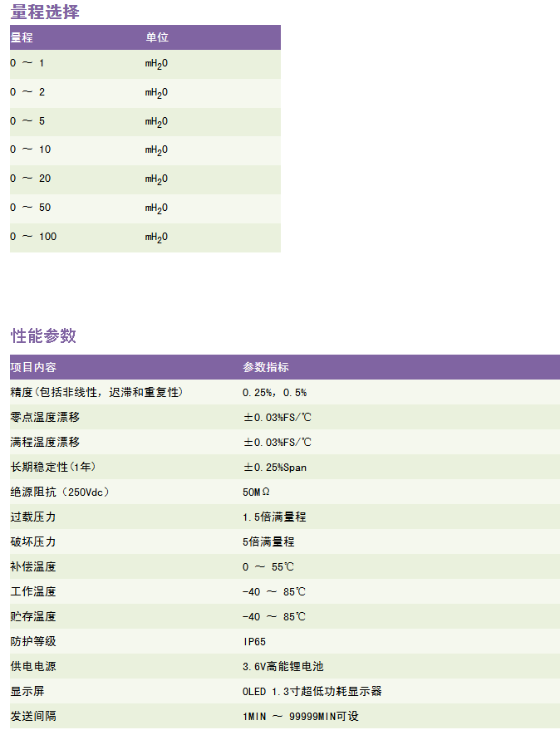Image resolution: width=560 pixels, height=730 pixels.
Task: Click the 0 ~ 20 range cell
Action: click(x=31, y=179)
